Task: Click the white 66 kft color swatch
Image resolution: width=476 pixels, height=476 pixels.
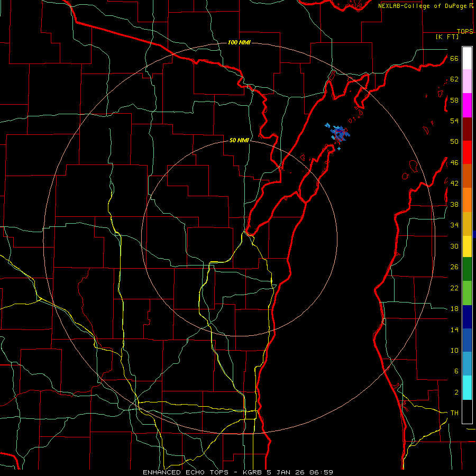Action: click(x=467, y=58)
